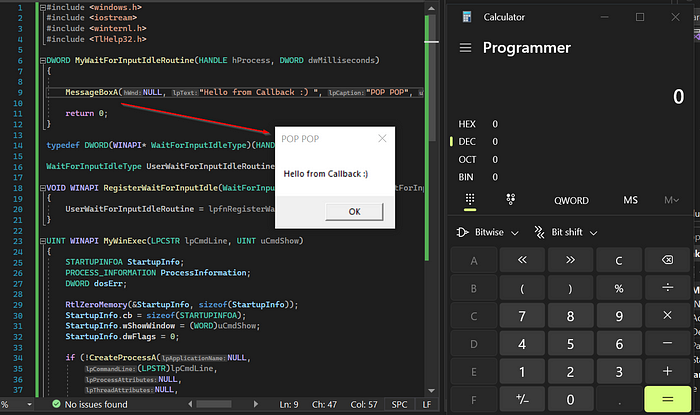Click the equals key in Calculator

tap(667, 399)
